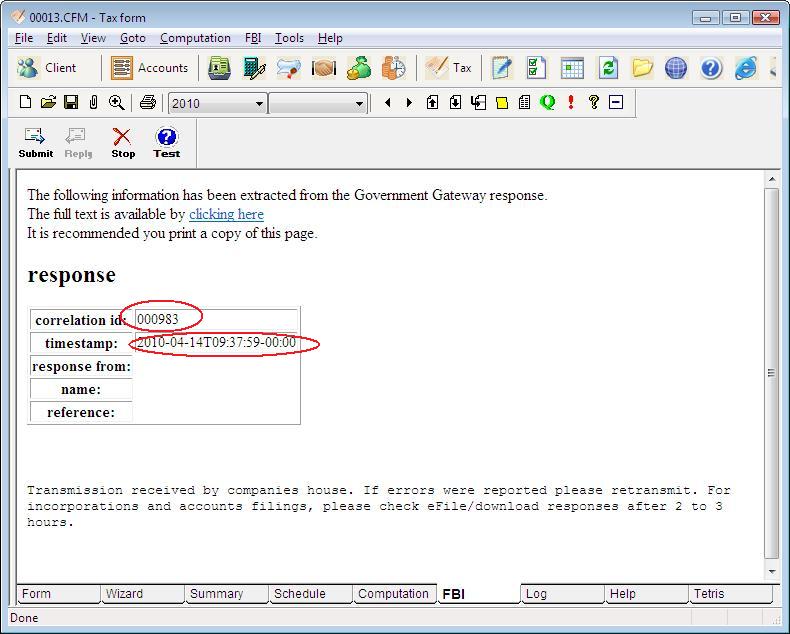Image resolution: width=790 pixels, height=634 pixels.
Task: Open the Client toolbar button
Action: [47, 68]
